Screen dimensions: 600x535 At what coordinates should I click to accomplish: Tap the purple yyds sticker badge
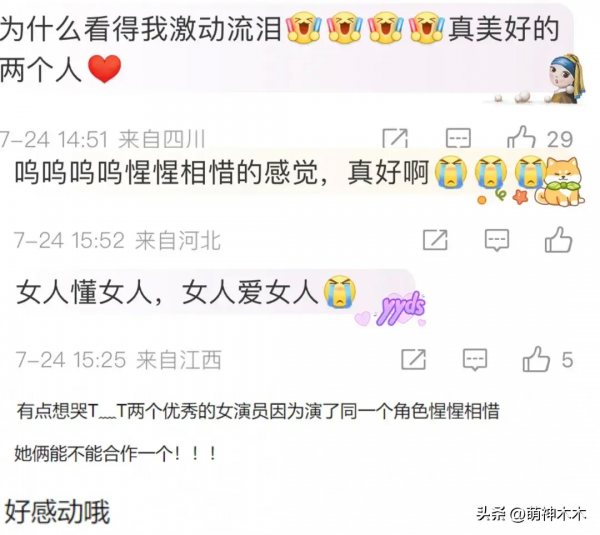point(401,309)
